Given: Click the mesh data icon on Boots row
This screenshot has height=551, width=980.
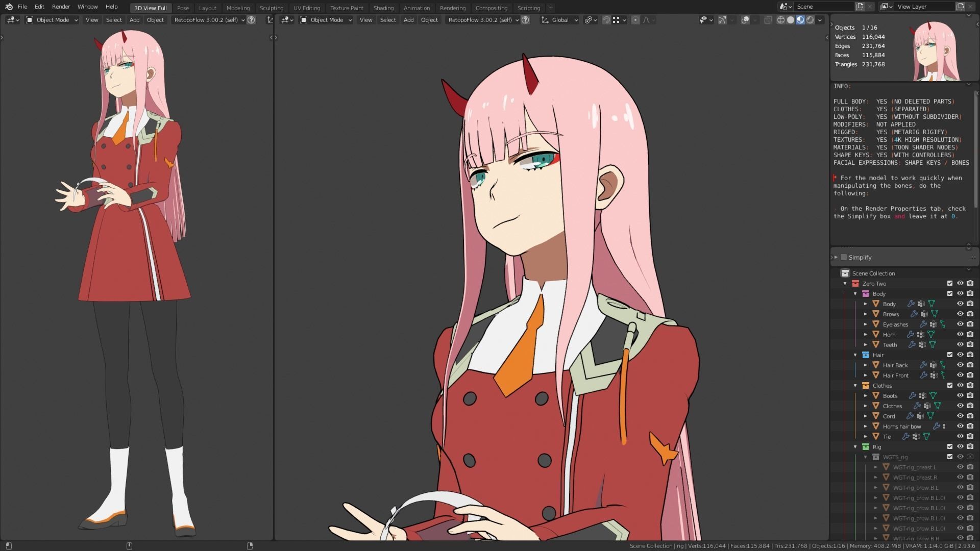Looking at the screenshot, I should (933, 395).
